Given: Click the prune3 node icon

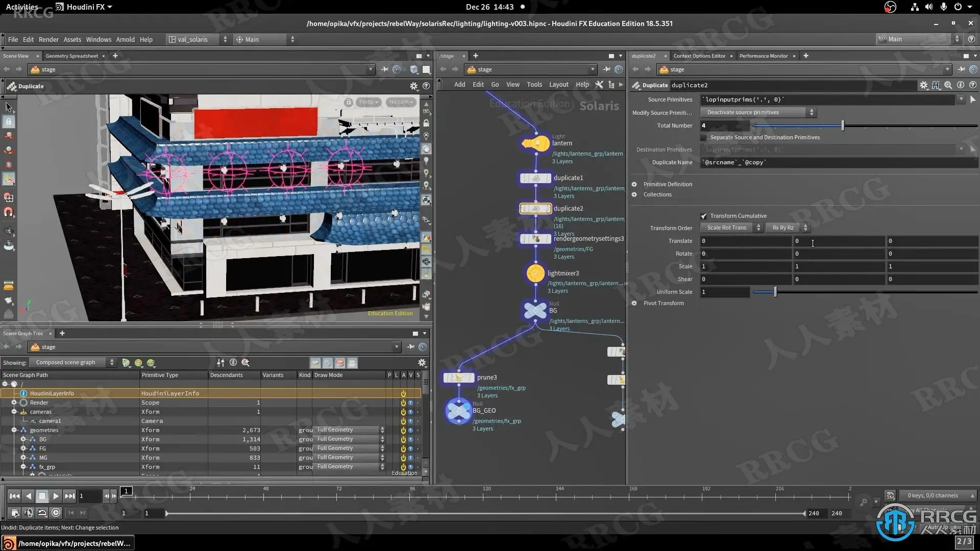Looking at the screenshot, I should pos(458,378).
